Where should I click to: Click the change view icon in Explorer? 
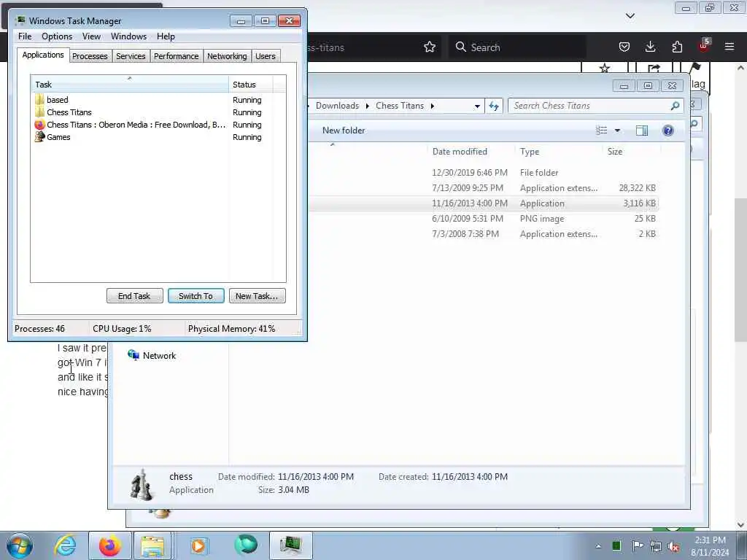click(x=602, y=131)
